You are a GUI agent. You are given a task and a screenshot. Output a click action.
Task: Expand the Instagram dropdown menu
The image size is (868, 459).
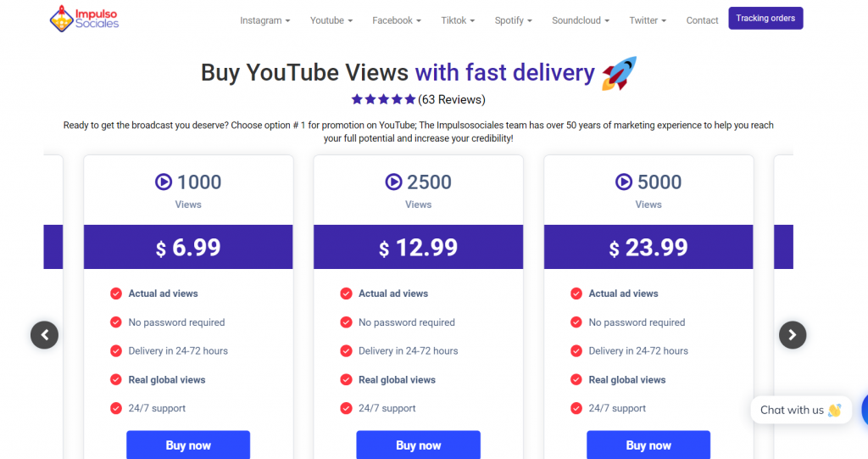pyautogui.click(x=264, y=20)
